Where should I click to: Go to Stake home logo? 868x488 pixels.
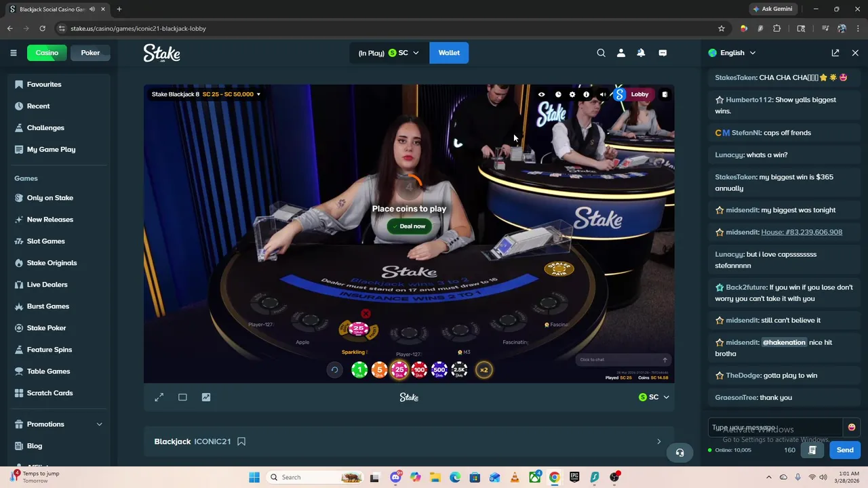point(161,53)
